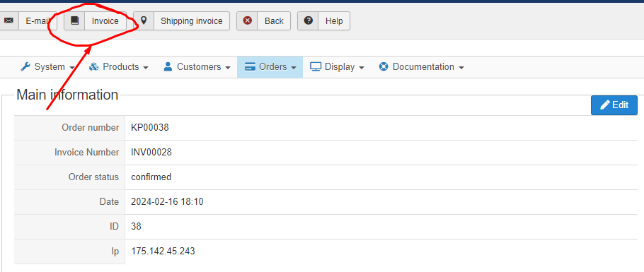Open the Orders menu
The height and width of the screenshot is (272, 644).
point(270,67)
